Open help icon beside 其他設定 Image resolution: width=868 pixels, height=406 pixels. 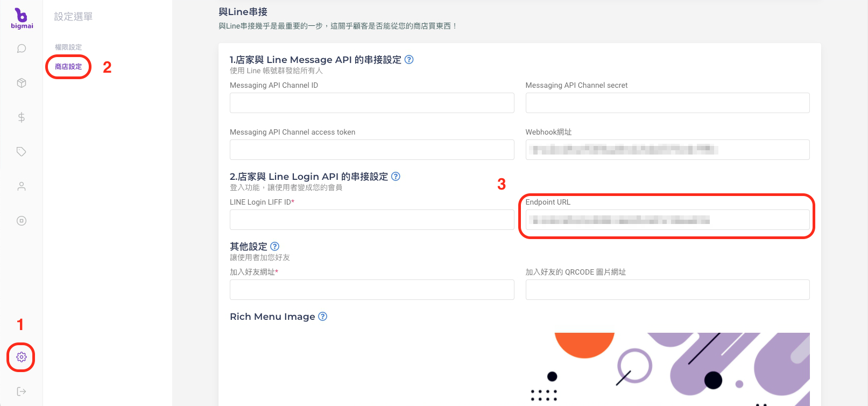coord(274,247)
